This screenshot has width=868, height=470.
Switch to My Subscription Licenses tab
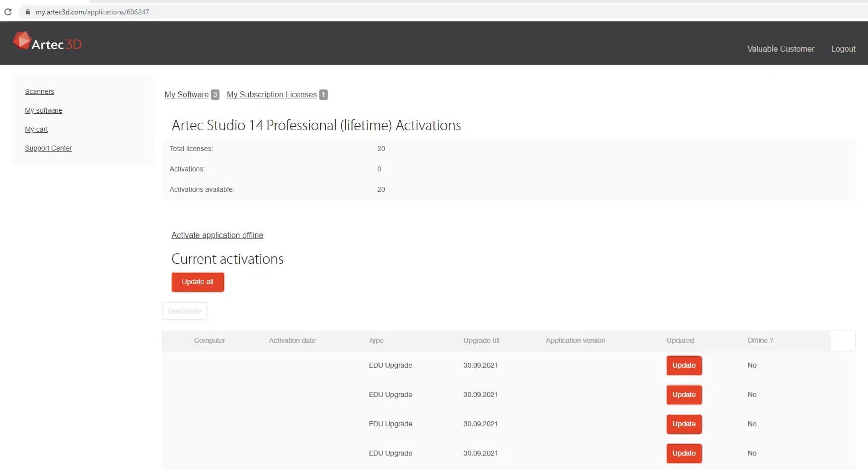pos(272,94)
